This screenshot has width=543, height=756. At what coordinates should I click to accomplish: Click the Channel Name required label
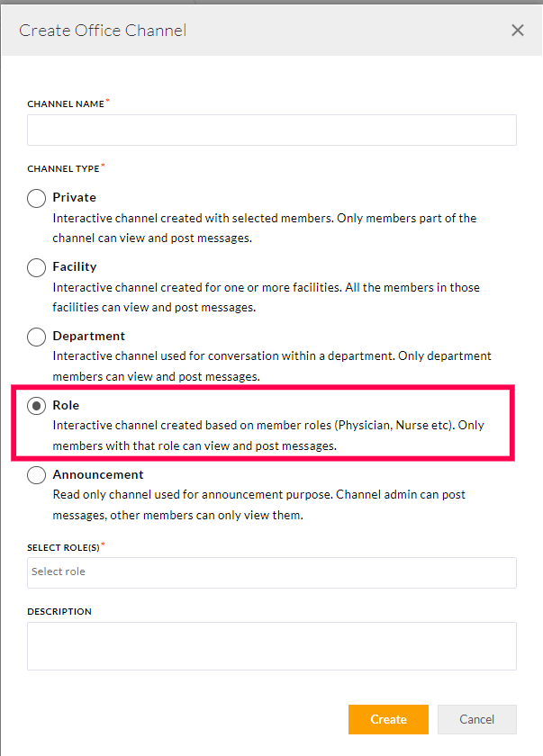tap(68, 103)
